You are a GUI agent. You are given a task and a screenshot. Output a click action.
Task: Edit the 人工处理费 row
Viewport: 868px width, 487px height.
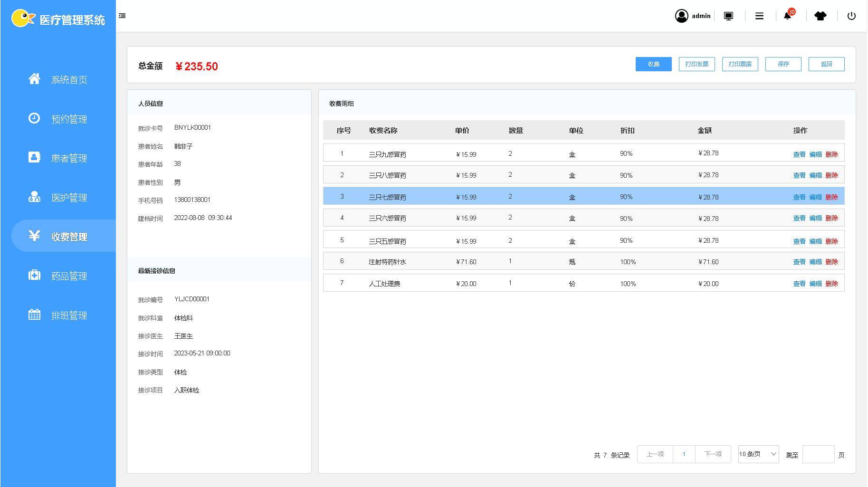[815, 284]
